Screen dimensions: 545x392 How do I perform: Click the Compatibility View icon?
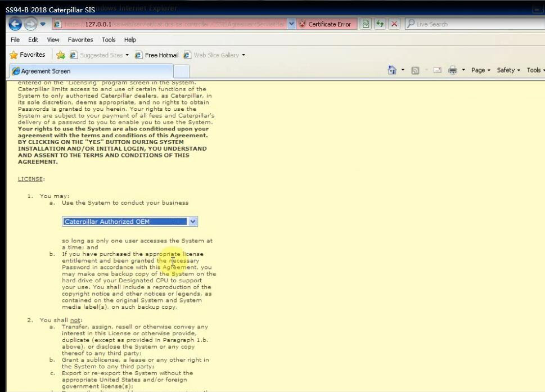pyautogui.click(x=366, y=24)
